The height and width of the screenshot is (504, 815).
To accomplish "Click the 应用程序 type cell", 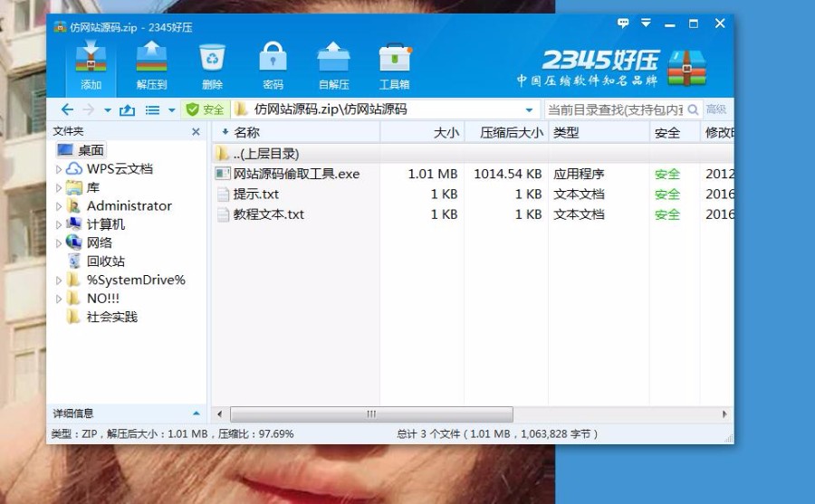I will [579, 174].
